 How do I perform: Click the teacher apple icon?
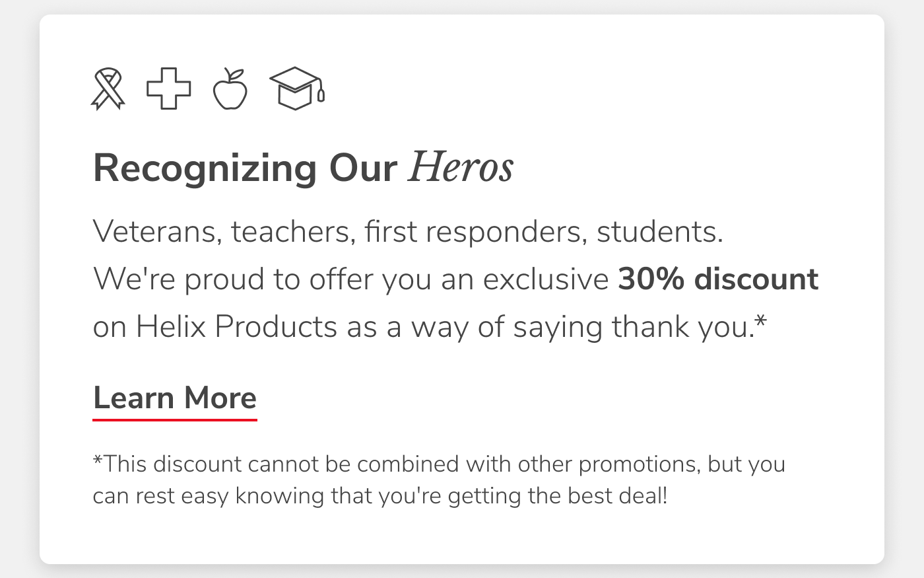coord(230,89)
